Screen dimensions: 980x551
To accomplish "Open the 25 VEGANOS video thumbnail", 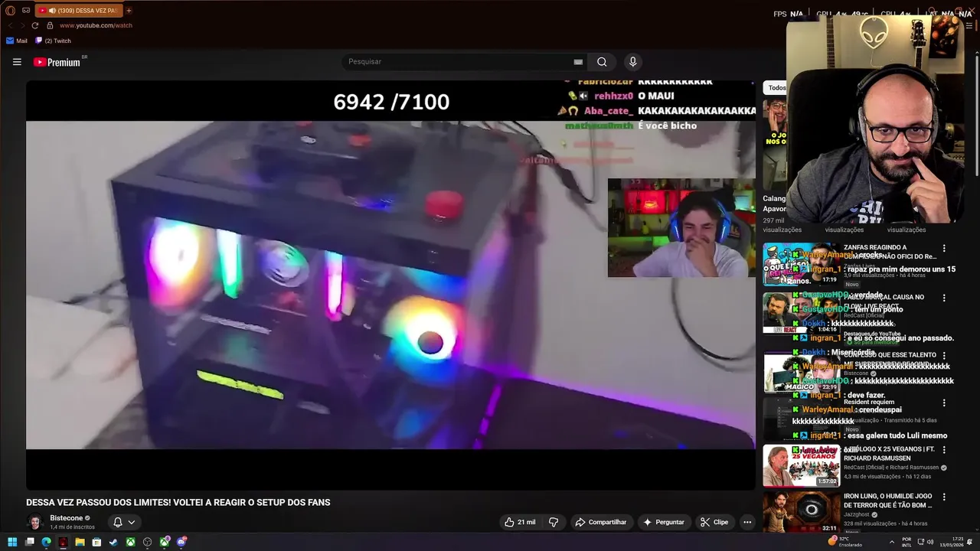I will pos(801,465).
